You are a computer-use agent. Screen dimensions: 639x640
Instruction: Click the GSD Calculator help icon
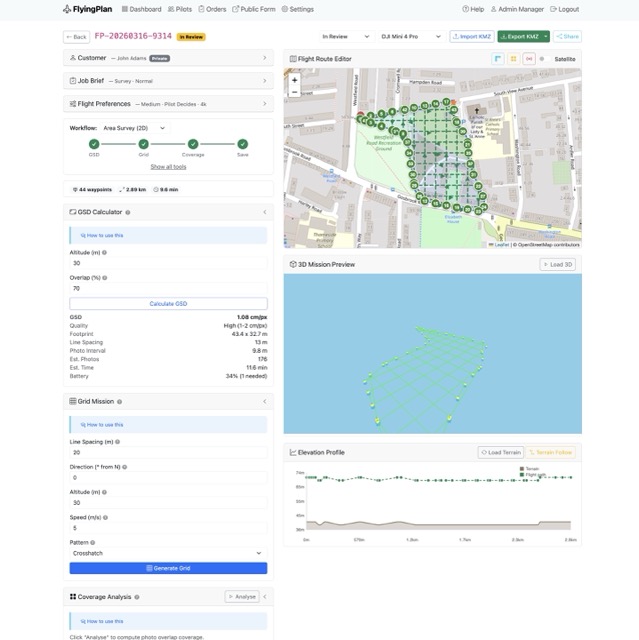(x=127, y=212)
